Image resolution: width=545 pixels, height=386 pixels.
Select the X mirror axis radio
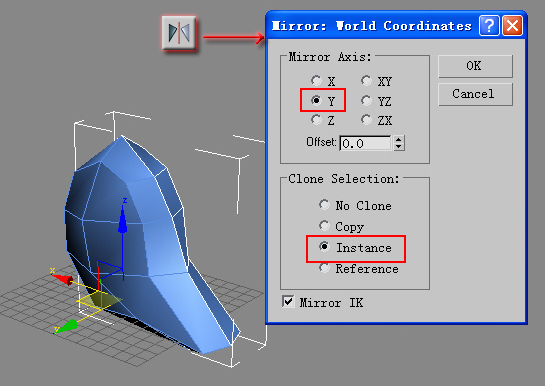coord(316,81)
